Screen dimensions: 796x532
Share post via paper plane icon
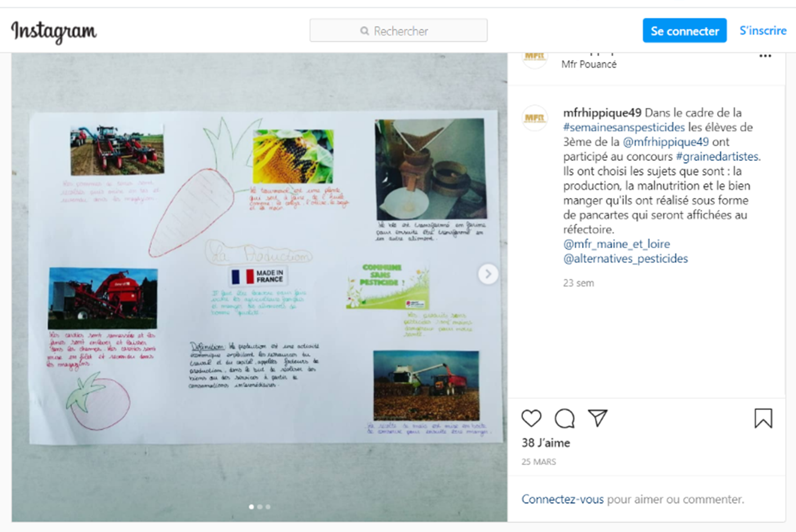pyautogui.click(x=598, y=418)
